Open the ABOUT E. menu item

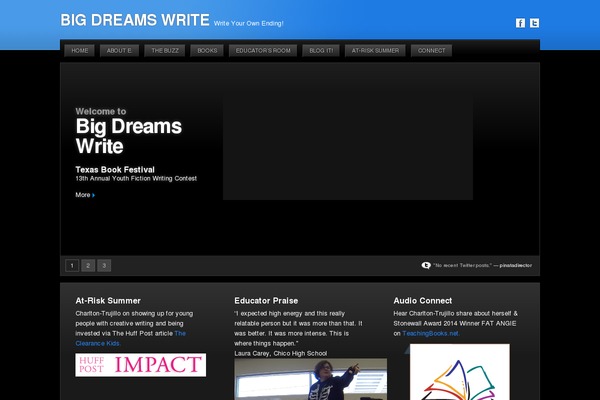(x=119, y=51)
